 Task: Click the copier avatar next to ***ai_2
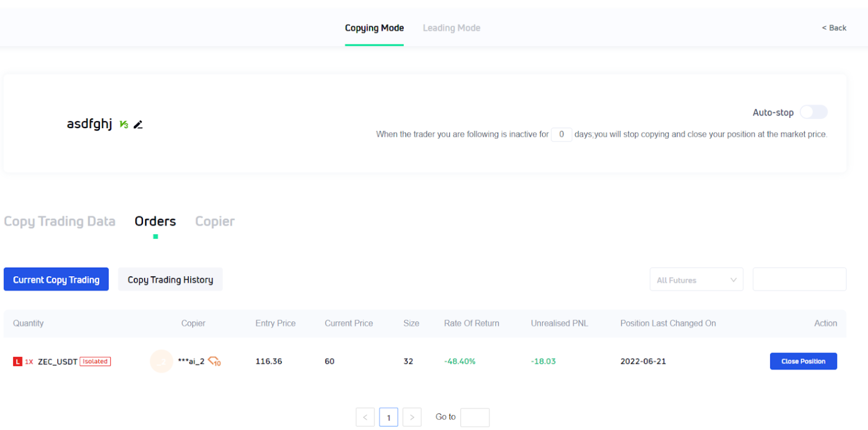[161, 361]
